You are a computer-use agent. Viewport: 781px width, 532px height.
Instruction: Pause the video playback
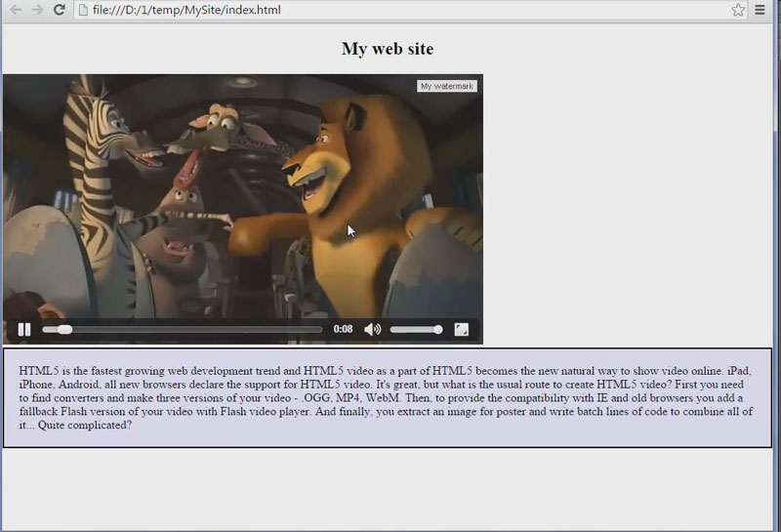pyautogui.click(x=23, y=329)
